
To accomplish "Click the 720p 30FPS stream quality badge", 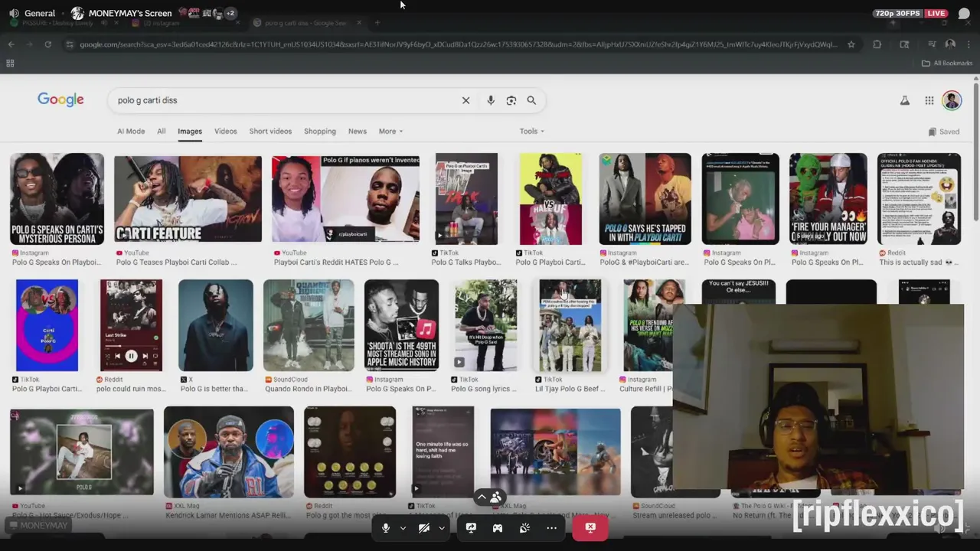I will pyautogui.click(x=897, y=13).
